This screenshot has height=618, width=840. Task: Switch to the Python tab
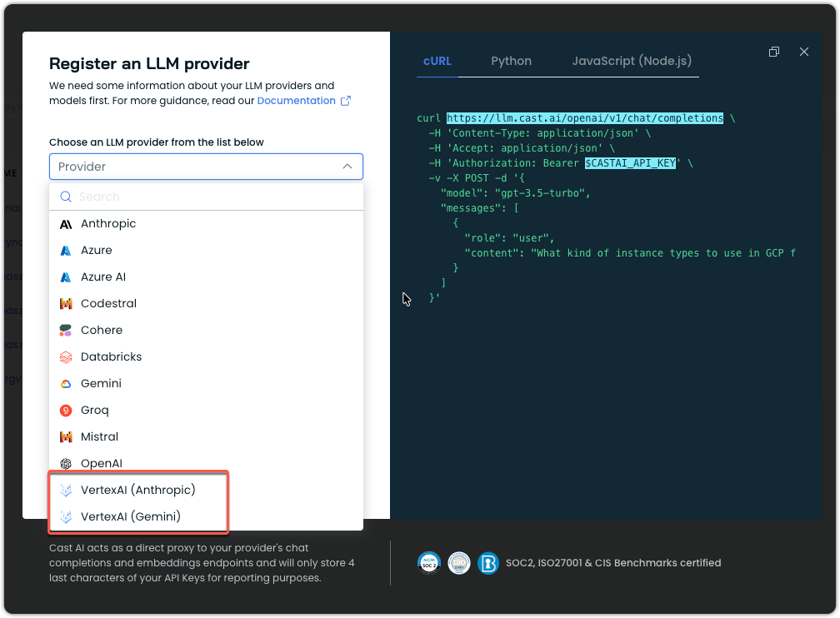[511, 61]
